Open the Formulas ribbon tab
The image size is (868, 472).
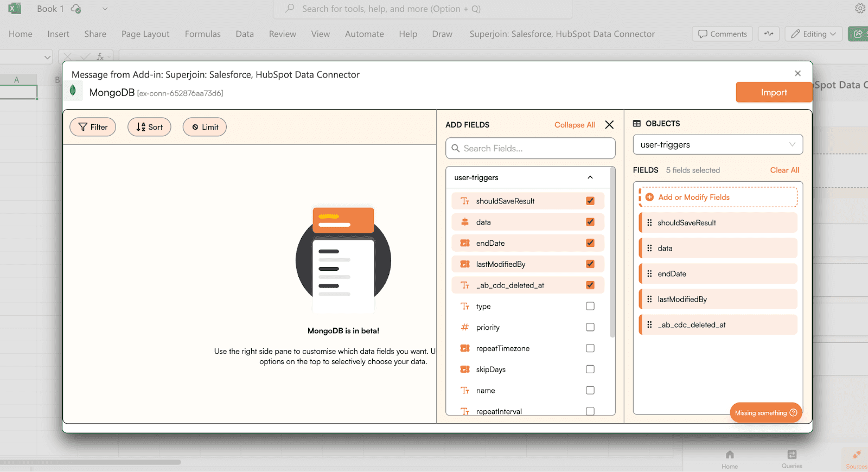point(202,34)
